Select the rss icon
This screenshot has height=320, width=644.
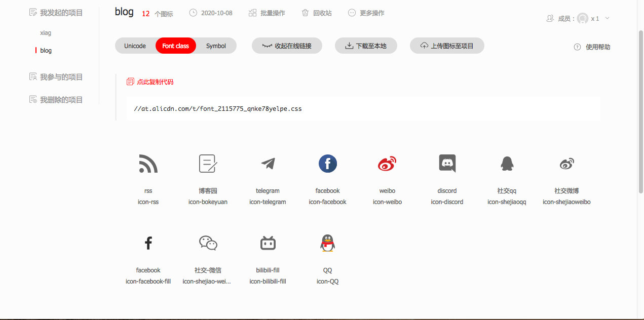(x=148, y=164)
